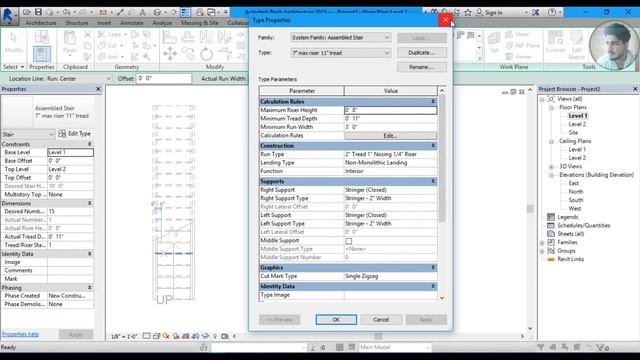Open the Architecture ribbon tab
This screenshot has height=360, width=640.
[x=41, y=23]
